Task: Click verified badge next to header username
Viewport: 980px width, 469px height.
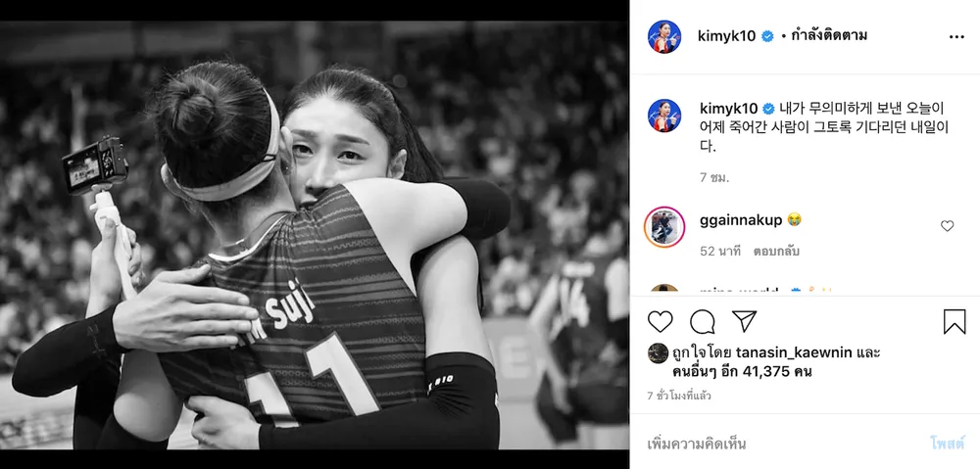Action: point(767,37)
